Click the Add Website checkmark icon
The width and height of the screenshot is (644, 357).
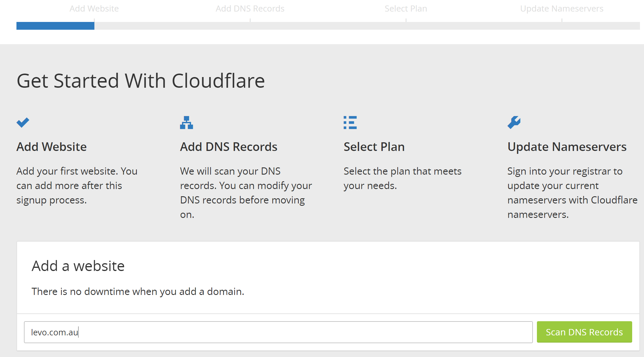[23, 123]
